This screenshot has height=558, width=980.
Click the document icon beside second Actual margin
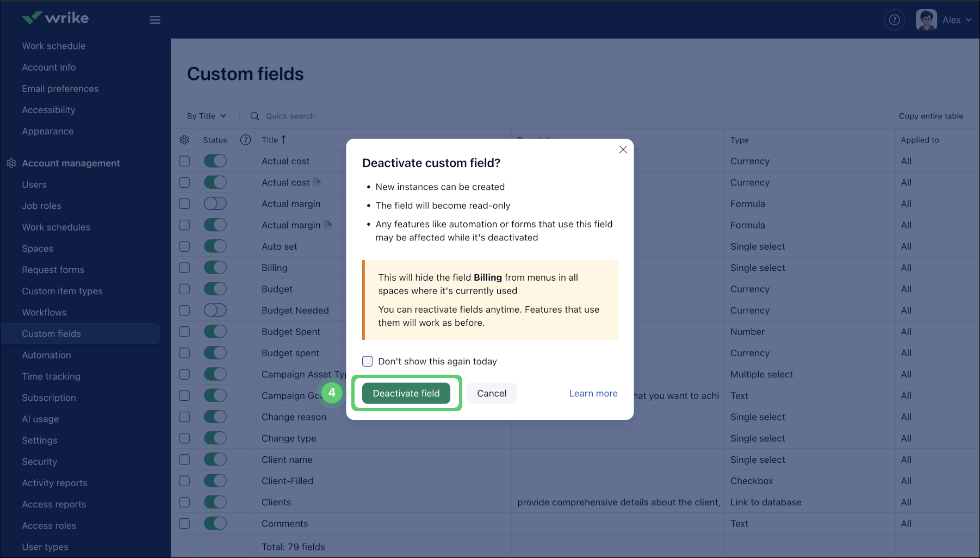point(328,225)
